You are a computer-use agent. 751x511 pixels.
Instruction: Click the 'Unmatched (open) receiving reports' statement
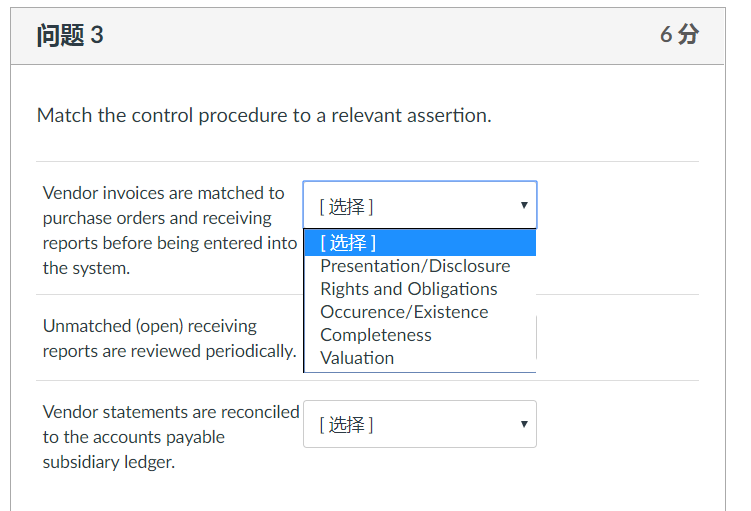[x=170, y=339]
